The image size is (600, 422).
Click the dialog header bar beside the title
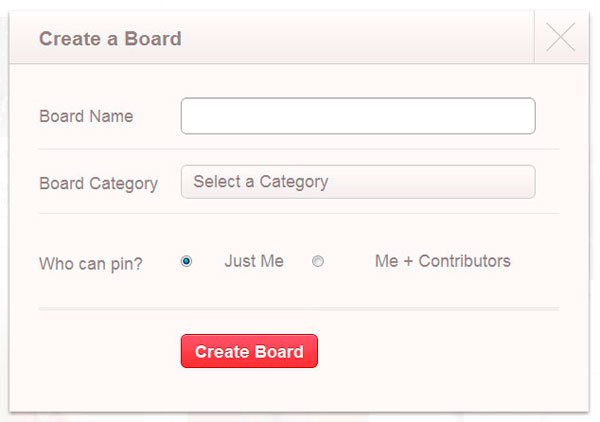pos(360,39)
